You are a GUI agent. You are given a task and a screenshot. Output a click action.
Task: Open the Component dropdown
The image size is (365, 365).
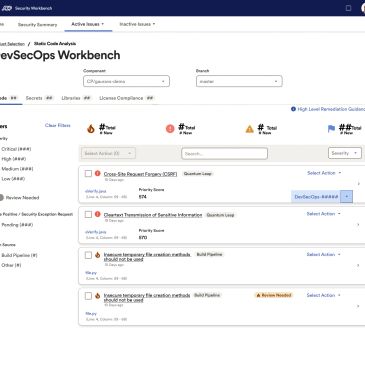click(126, 81)
